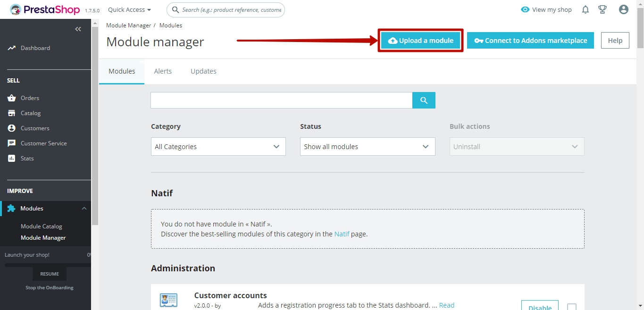
Task: Click Connect to Addons marketplace
Action: click(x=530, y=41)
